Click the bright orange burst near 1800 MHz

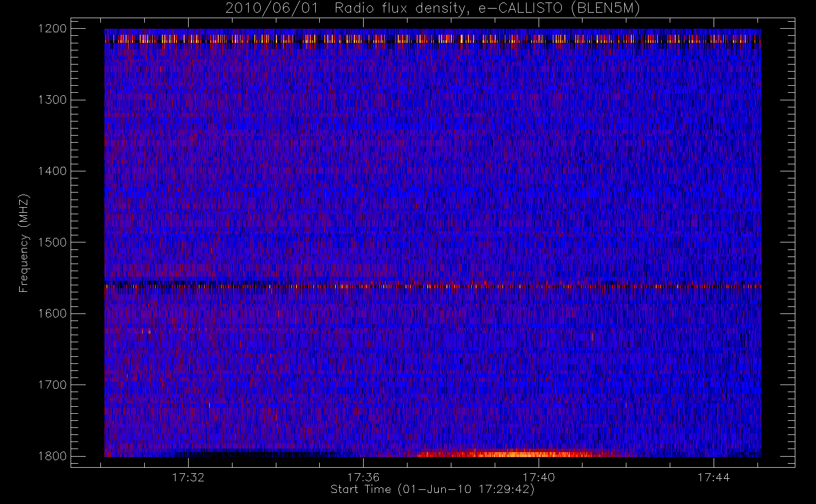[524, 454]
